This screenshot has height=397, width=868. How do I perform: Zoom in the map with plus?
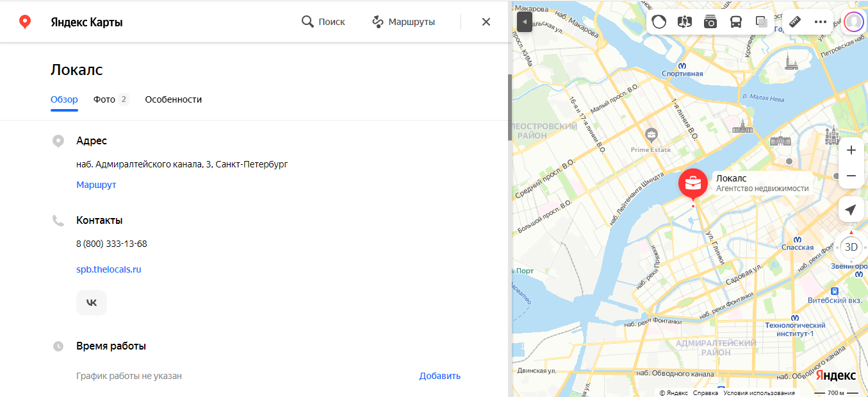coord(851,150)
